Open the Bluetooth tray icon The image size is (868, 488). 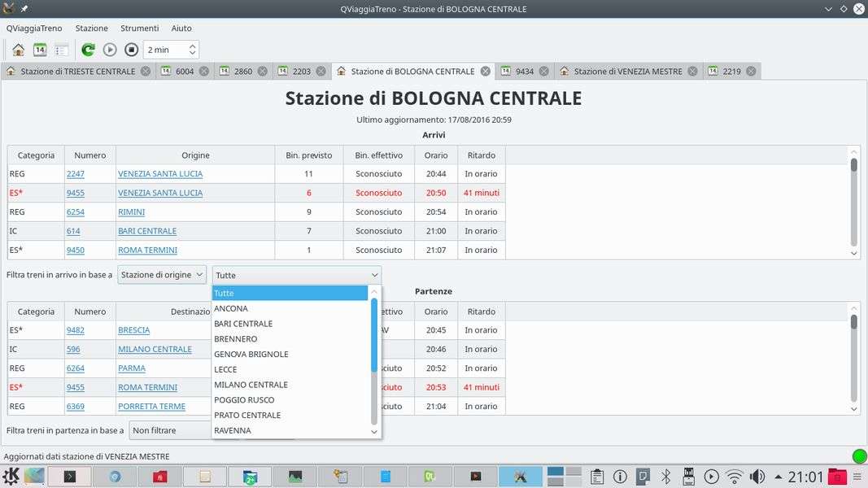tap(665, 477)
